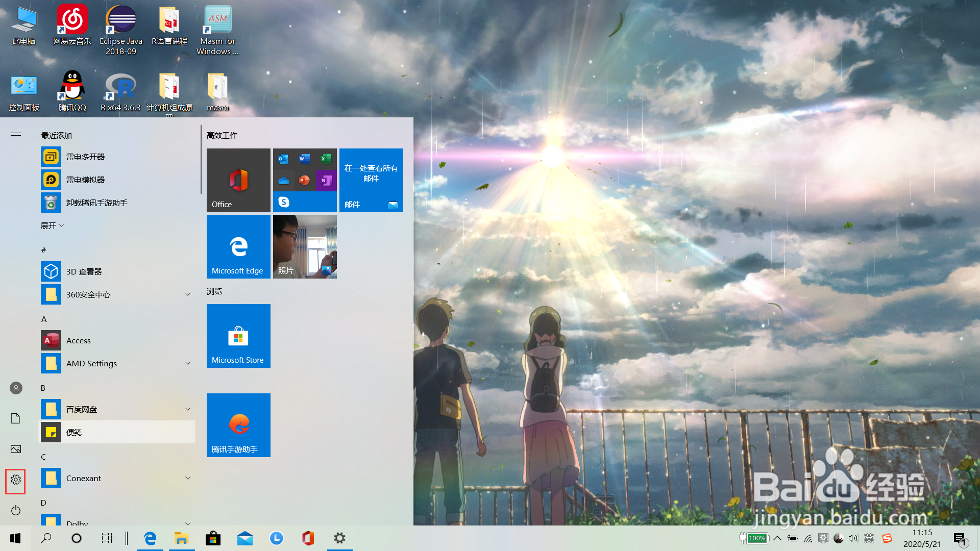Viewport: 980px width, 551px height.
Task: Open the Microsoft Edge tile
Action: click(x=238, y=246)
